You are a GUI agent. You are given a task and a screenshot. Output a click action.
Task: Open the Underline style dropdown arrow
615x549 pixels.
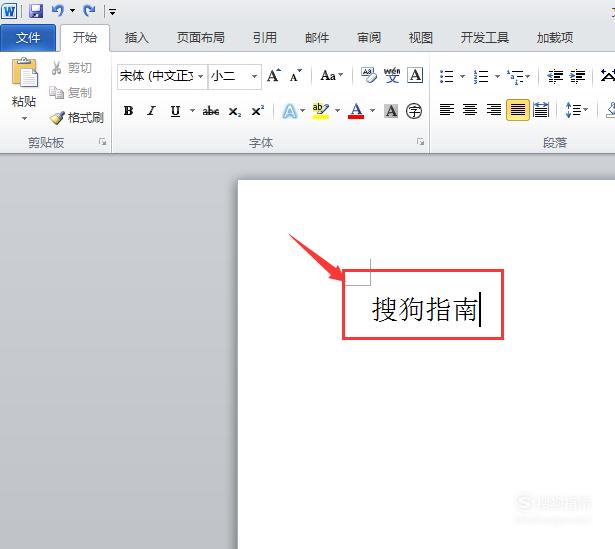tap(192, 111)
